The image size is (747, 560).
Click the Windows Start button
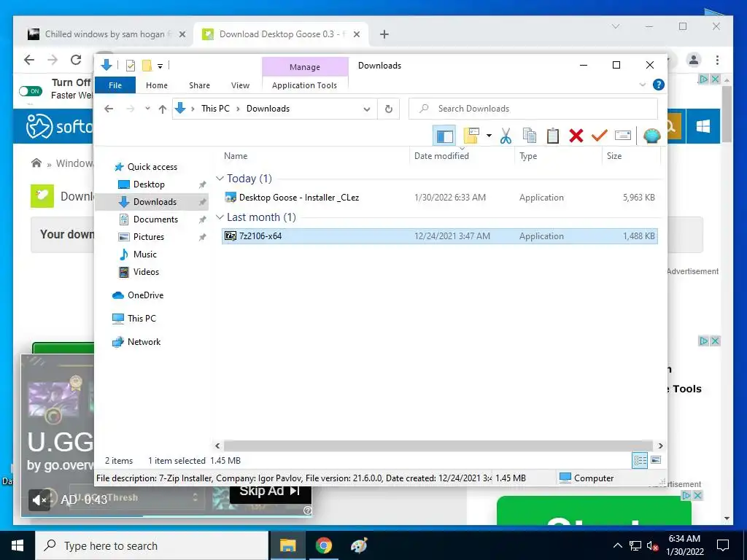[18, 545]
